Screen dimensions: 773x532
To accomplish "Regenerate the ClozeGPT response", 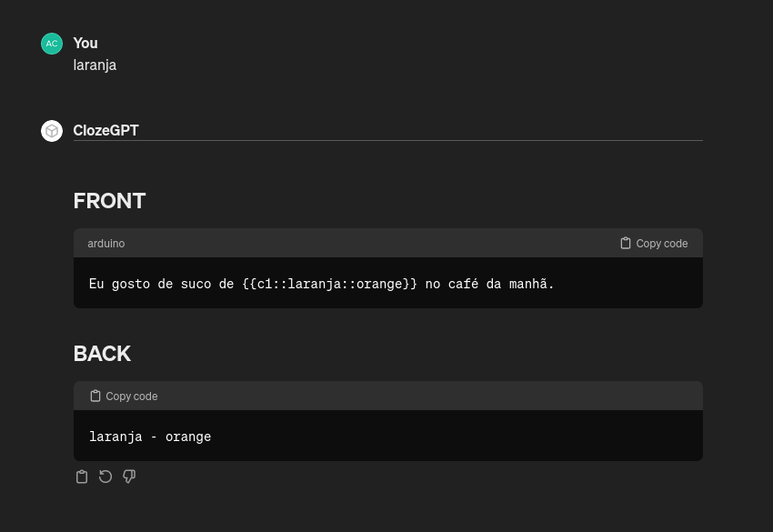I will [x=105, y=477].
